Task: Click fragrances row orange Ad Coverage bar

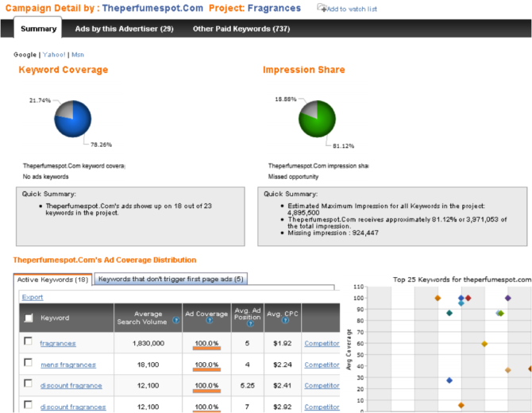Action: coord(206,348)
